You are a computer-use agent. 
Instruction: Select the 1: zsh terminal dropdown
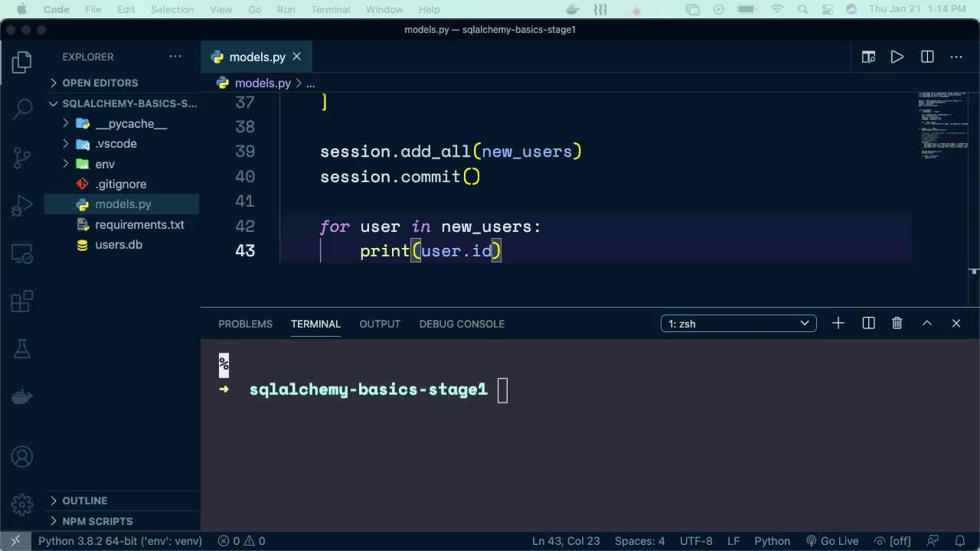point(738,324)
